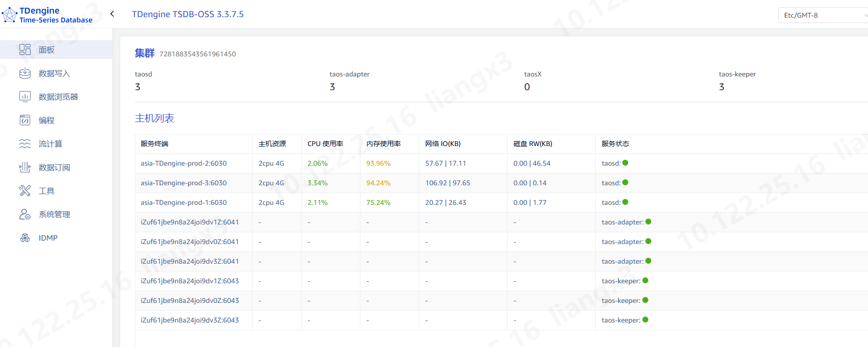This screenshot has height=347, width=868.
Task: Open the Etc/GMT-8 timezone dropdown
Action: 823,15
